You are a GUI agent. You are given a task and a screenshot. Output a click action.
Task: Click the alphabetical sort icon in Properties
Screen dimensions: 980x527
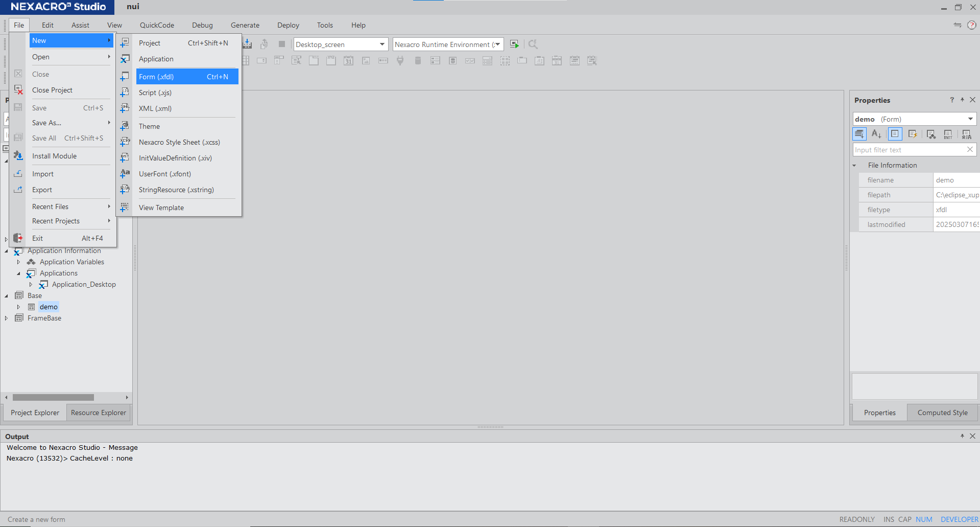876,134
